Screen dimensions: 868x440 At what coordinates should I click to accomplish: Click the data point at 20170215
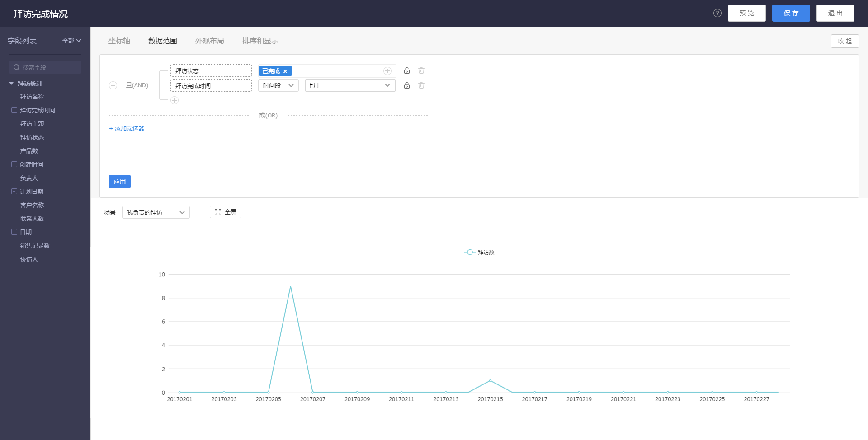tap(490, 381)
